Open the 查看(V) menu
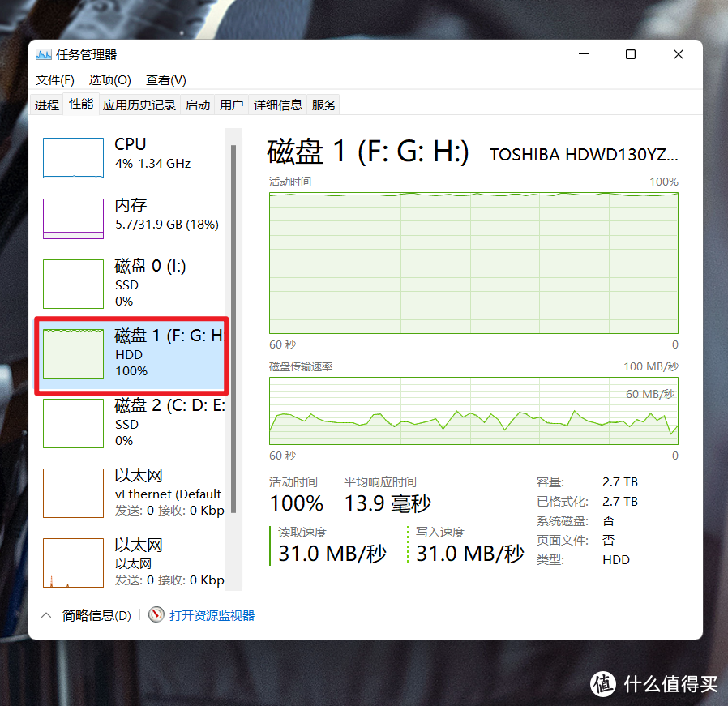Screen dimensions: 728x706 pyautogui.click(x=165, y=80)
